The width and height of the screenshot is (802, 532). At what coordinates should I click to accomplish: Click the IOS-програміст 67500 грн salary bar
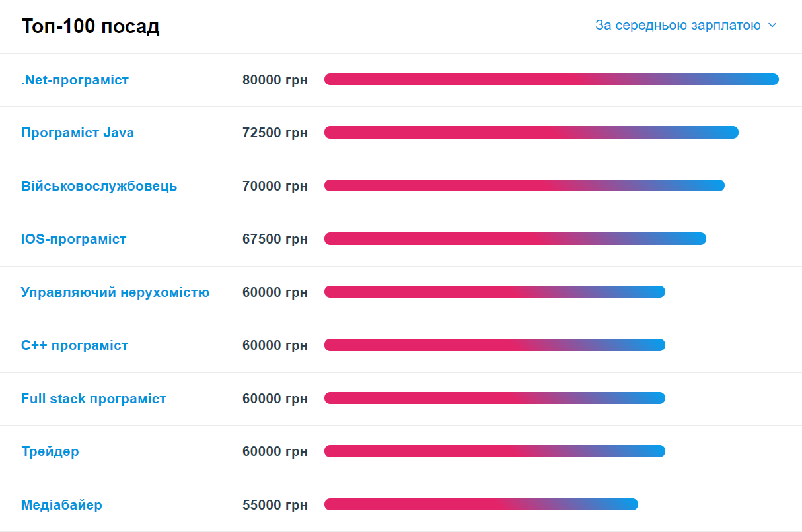[x=515, y=239]
